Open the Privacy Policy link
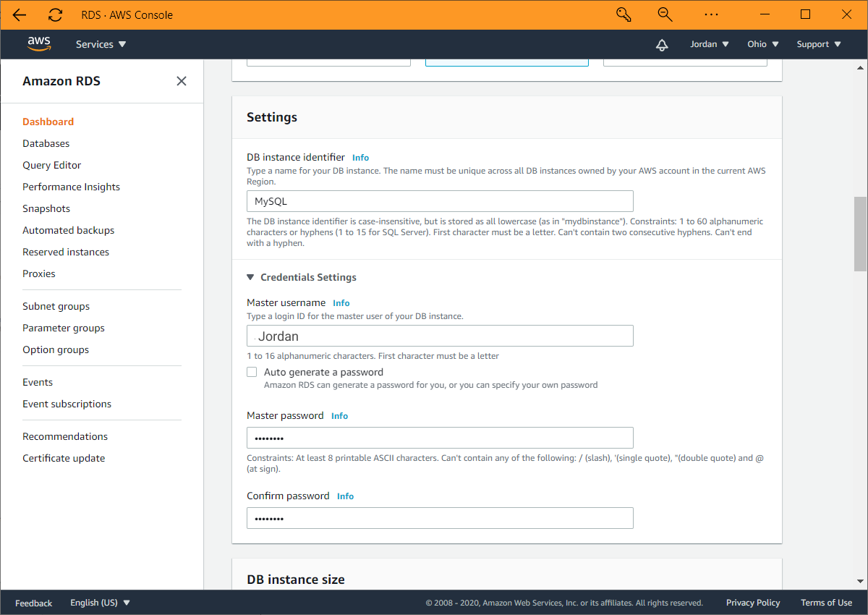 753,603
